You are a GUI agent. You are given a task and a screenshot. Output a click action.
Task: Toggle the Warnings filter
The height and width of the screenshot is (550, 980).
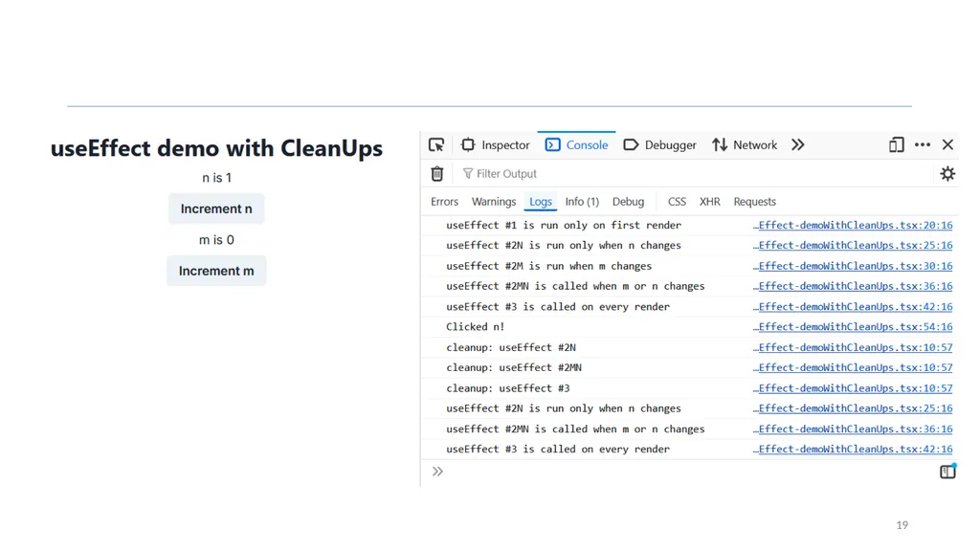pyautogui.click(x=494, y=202)
